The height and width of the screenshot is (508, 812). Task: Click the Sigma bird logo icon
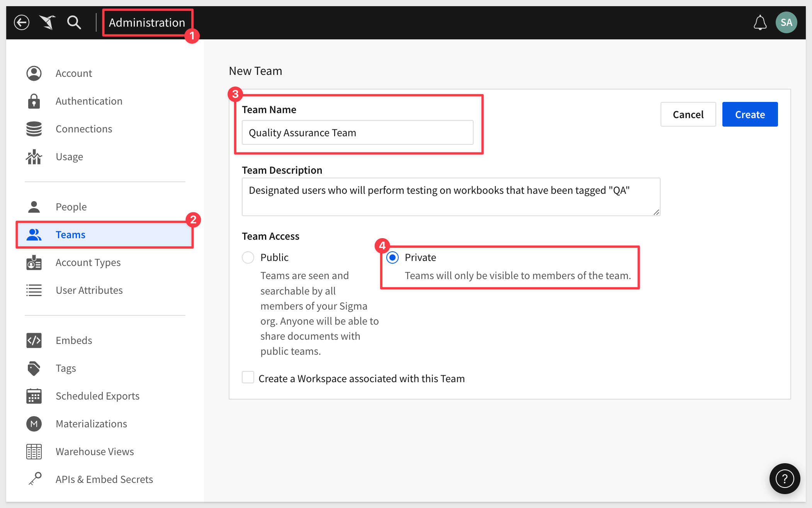(48, 22)
